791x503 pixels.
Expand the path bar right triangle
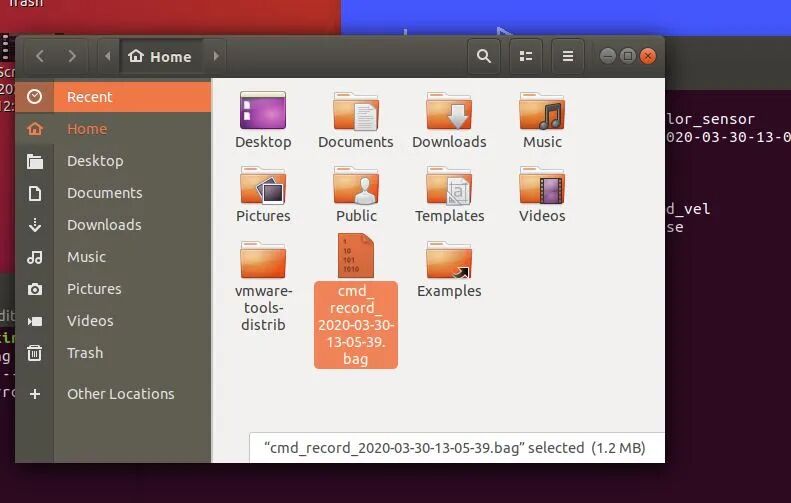[x=216, y=56]
